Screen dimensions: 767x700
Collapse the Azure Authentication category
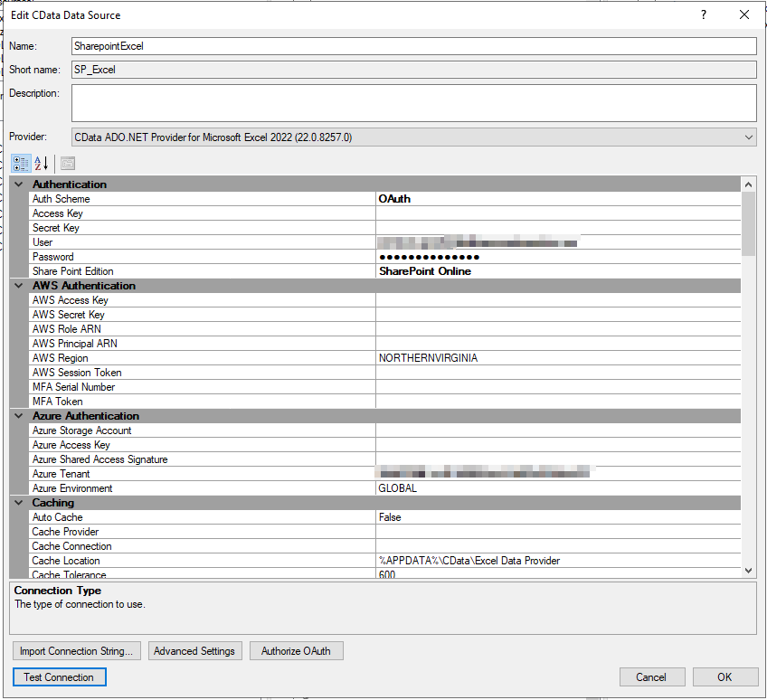point(19,416)
